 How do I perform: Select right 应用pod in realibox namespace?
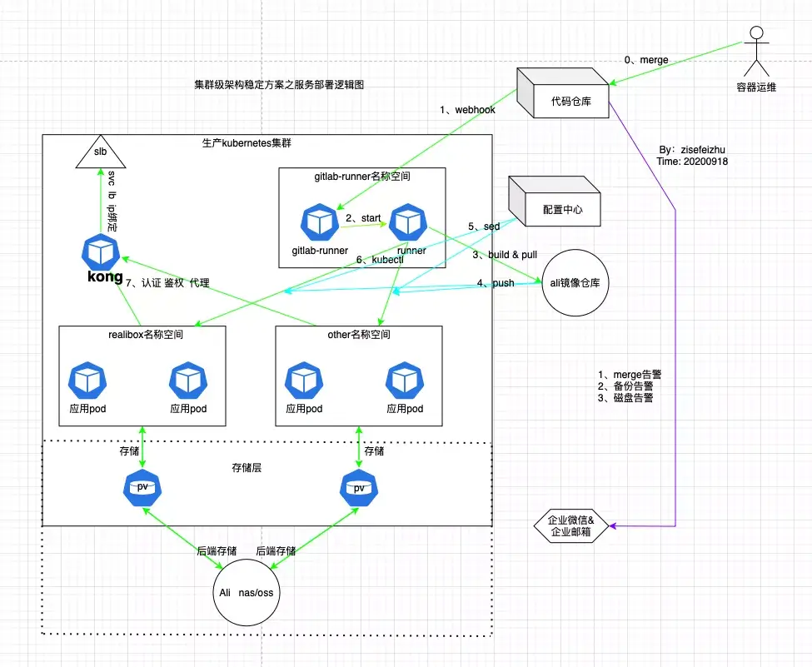[188, 381]
